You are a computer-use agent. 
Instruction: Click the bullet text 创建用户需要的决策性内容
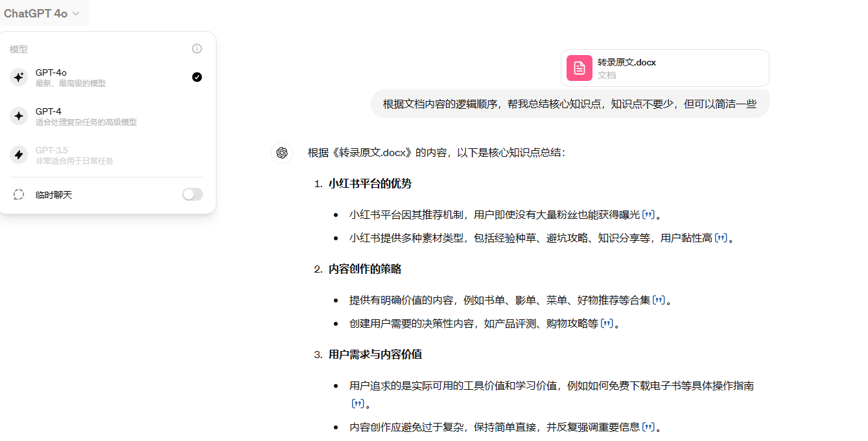[474, 323]
